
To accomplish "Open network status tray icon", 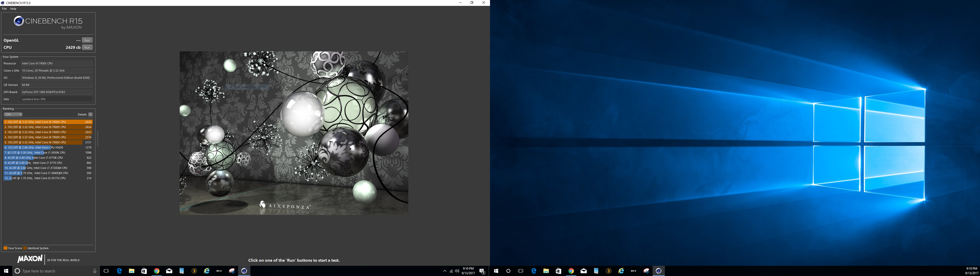I will point(451,271).
